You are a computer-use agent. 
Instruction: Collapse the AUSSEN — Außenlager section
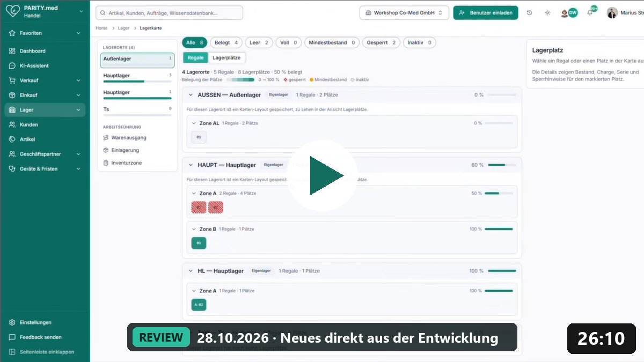coord(191,95)
